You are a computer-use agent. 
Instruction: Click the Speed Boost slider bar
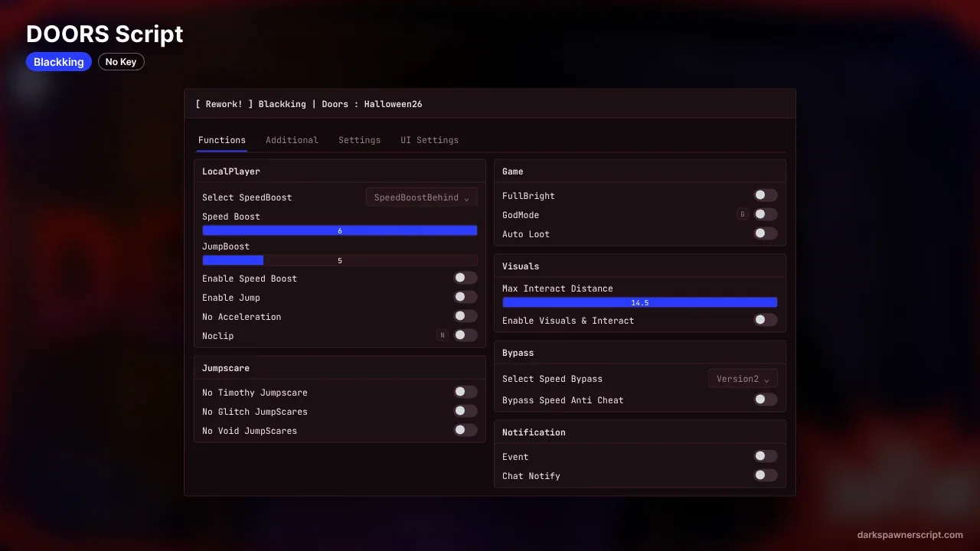click(x=340, y=230)
